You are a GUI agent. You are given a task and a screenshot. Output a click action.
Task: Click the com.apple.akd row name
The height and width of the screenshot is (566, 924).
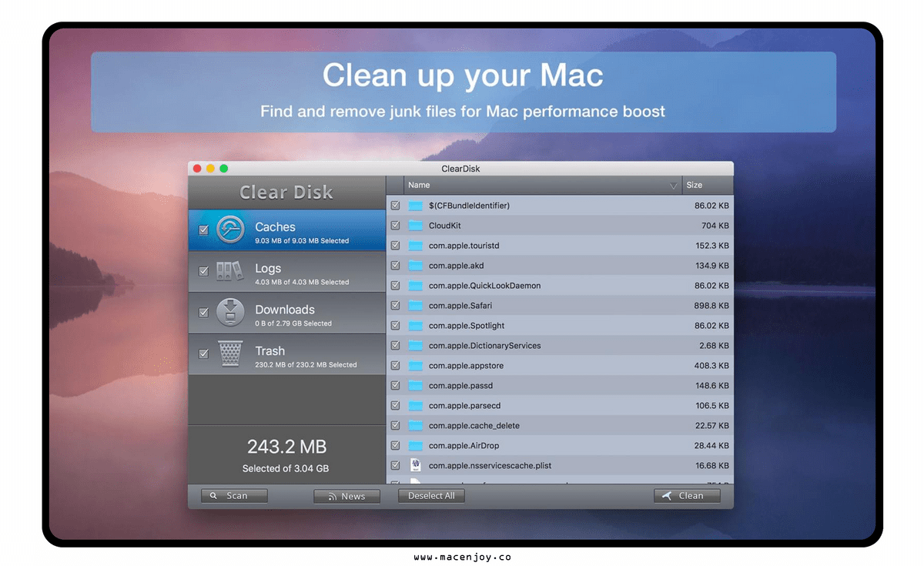[x=457, y=266]
